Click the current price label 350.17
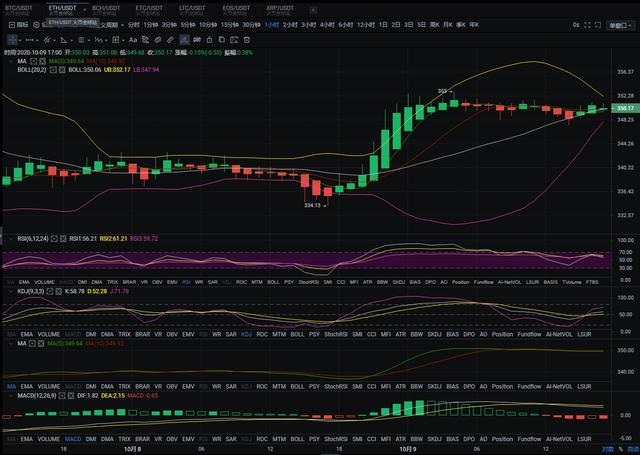The width and height of the screenshot is (640, 455). (625, 108)
